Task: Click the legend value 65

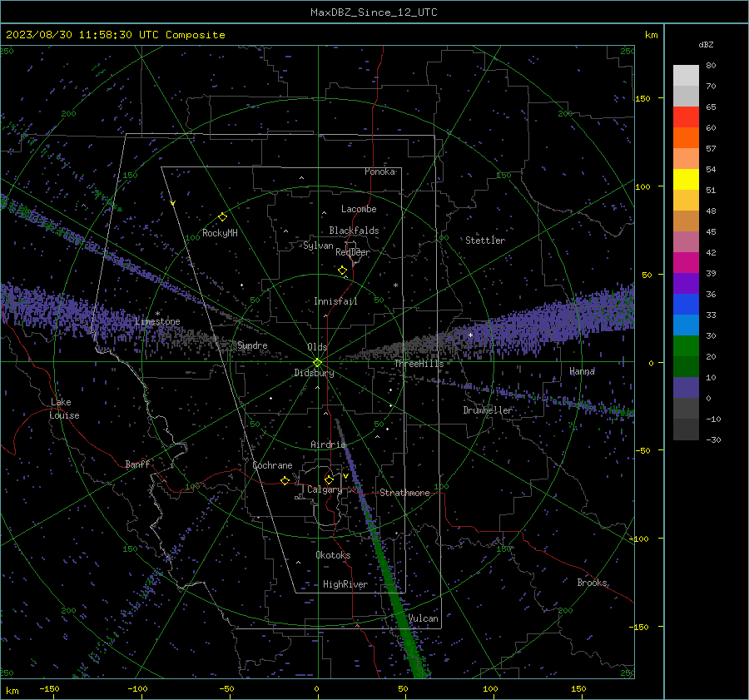Action: [712, 107]
